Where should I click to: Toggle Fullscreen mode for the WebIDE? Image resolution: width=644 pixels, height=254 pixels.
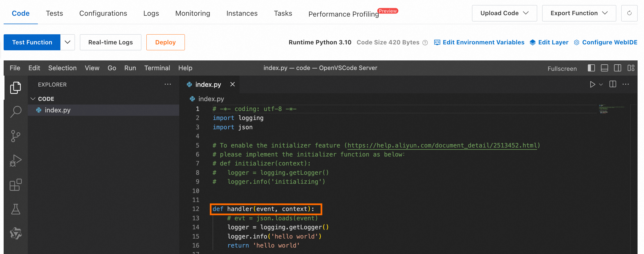562,69
